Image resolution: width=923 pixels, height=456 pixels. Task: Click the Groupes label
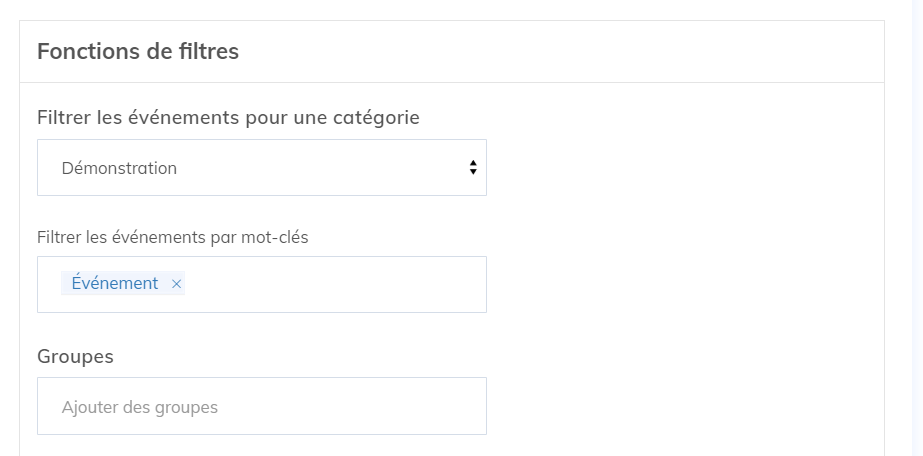tap(75, 356)
